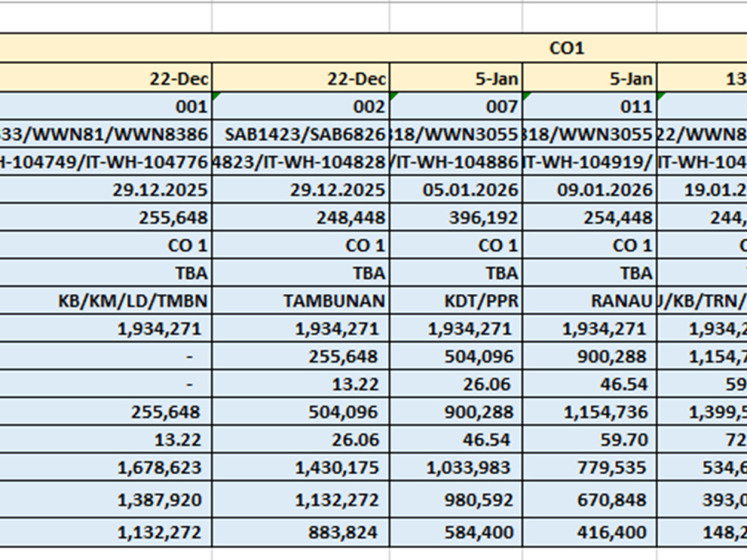Click the cell showing 779,535
The image size is (747, 560).
pos(590,467)
